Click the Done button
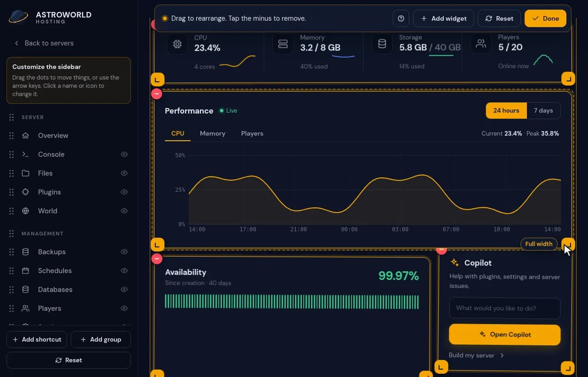The image size is (588, 377). pyautogui.click(x=545, y=18)
